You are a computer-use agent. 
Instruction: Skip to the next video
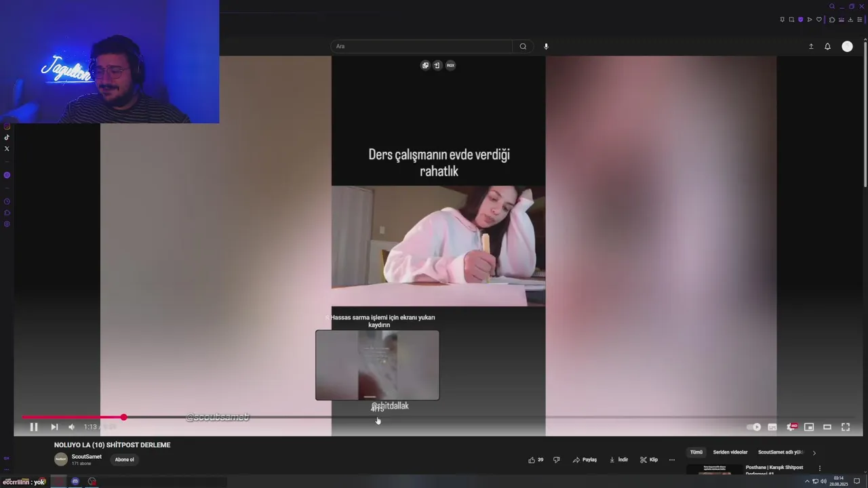[54, 427]
